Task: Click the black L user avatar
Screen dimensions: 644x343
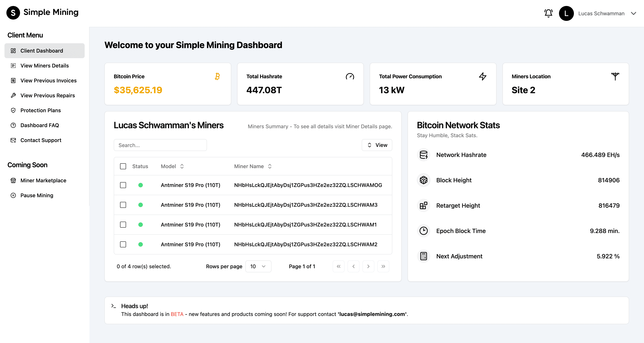Action: coord(566,13)
